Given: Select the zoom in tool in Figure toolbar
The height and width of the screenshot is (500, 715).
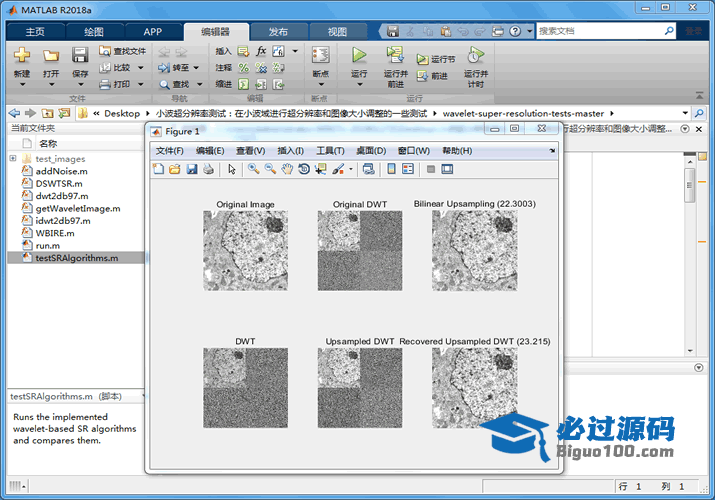Looking at the screenshot, I should pyautogui.click(x=254, y=169).
